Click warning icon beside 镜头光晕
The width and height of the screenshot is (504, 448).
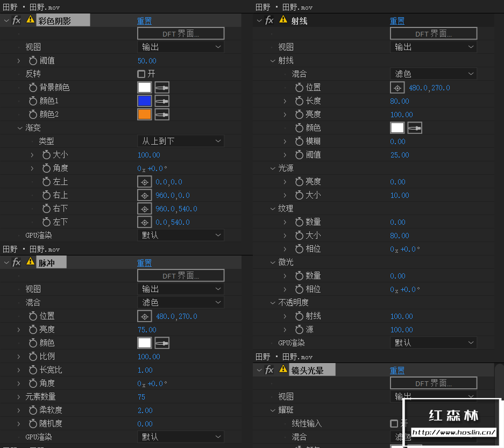point(283,368)
